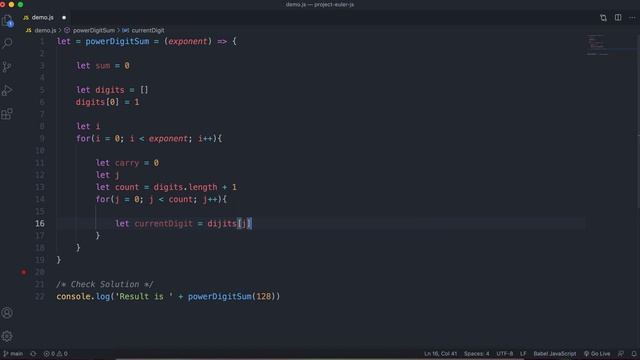Click digits.length on line 13
The image size is (640, 360).
coord(185,187)
